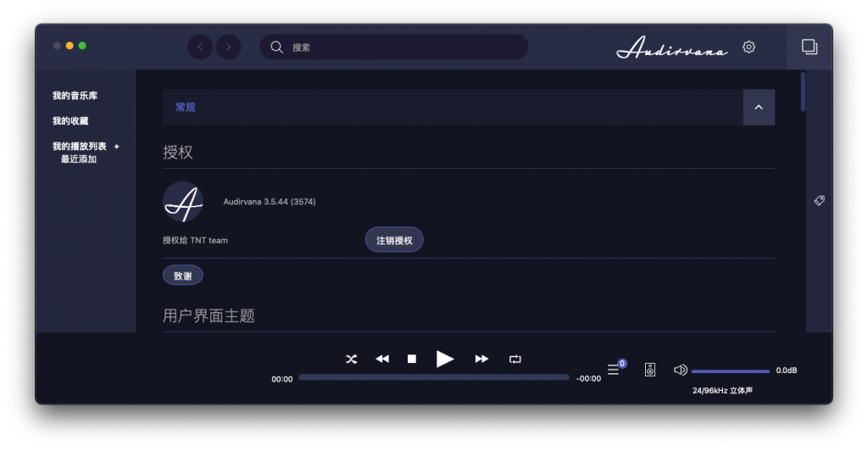Add a playlist with the plus icon
The height and width of the screenshot is (451, 868).
[x=116, y=147]
